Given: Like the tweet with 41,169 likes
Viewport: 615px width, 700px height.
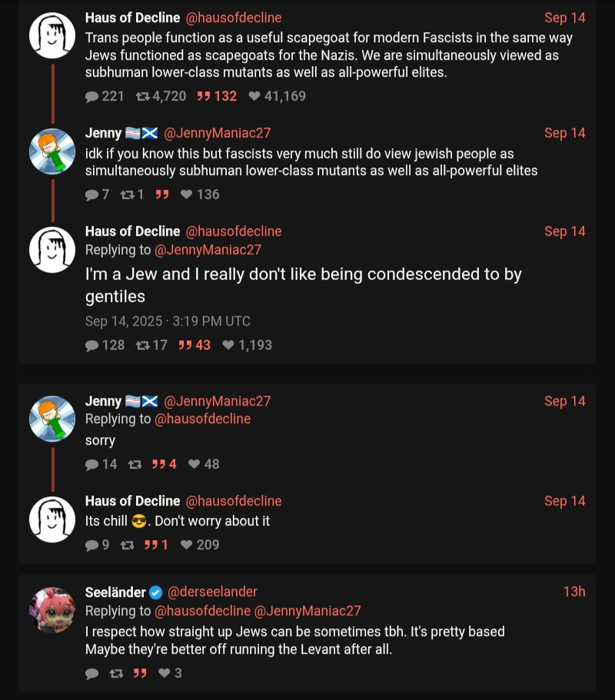Looking at the screenshot, I should point(254,97).
